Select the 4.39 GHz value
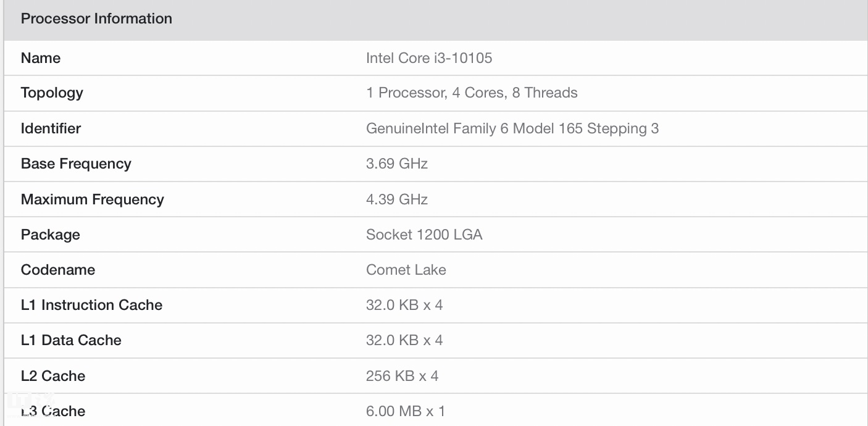Image resolution: width=868 pixels, height=426 pixels. 397,199
